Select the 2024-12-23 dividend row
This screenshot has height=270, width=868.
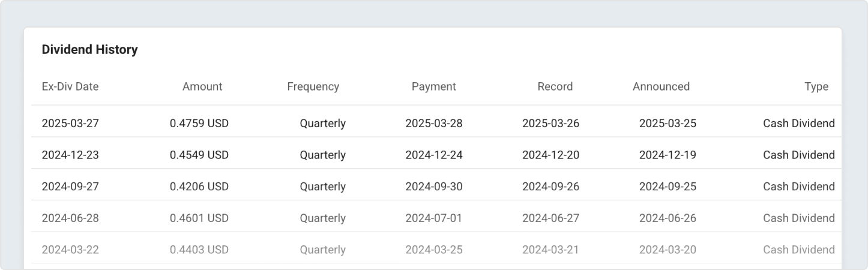[70, 155]
